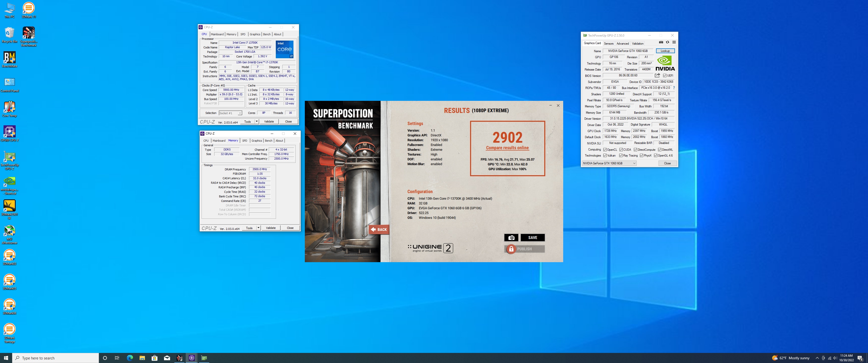Open the GPU-Z hamburger menu
Screen dimensions: 868x363
coord(674,42)
